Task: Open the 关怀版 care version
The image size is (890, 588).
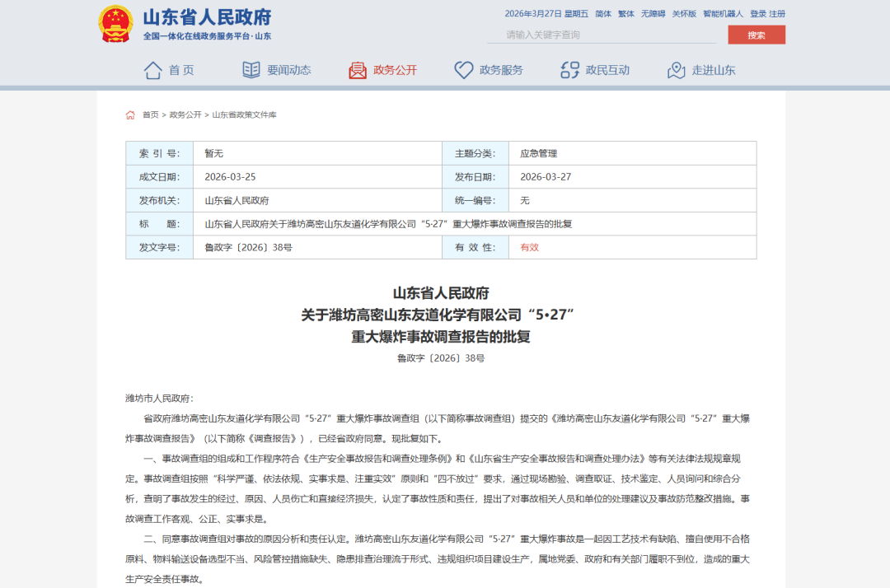Action: (684, 14)
